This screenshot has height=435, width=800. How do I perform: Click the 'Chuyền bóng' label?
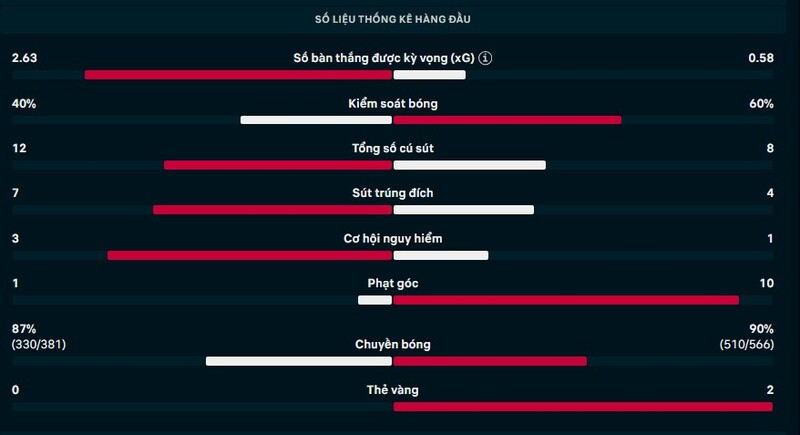[x=393, y=344]
